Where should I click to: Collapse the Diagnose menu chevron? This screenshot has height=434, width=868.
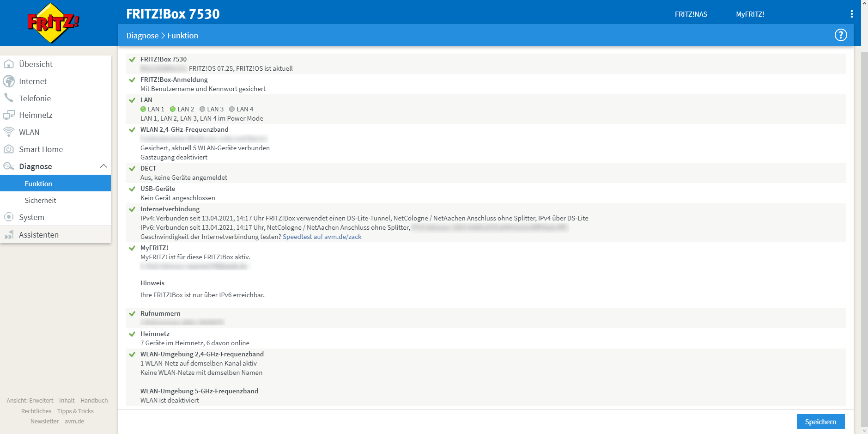tap(103, 166)
